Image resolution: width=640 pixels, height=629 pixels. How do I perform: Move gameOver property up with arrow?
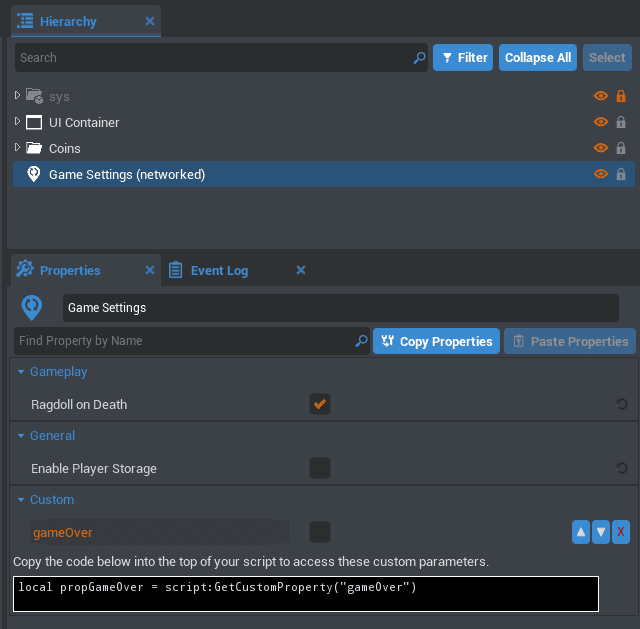click(581, 532)
